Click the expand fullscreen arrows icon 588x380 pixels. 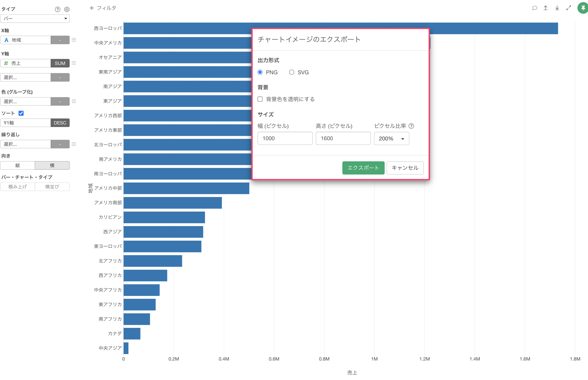(568, 8)
